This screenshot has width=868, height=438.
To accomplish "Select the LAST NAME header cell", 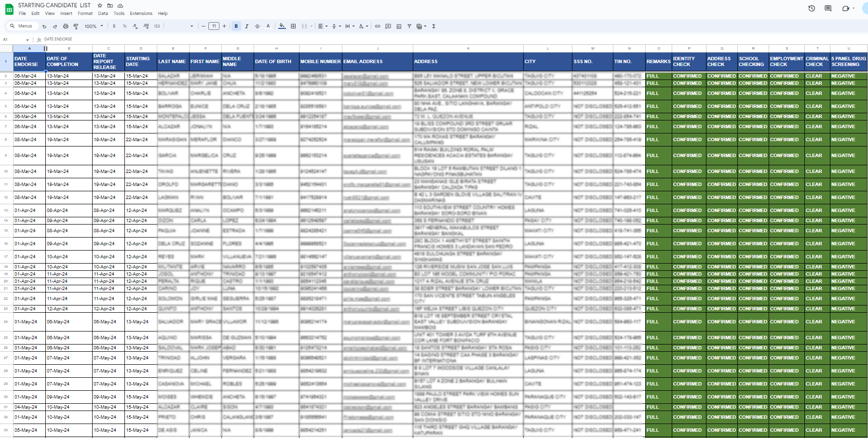I will [173, 62].
